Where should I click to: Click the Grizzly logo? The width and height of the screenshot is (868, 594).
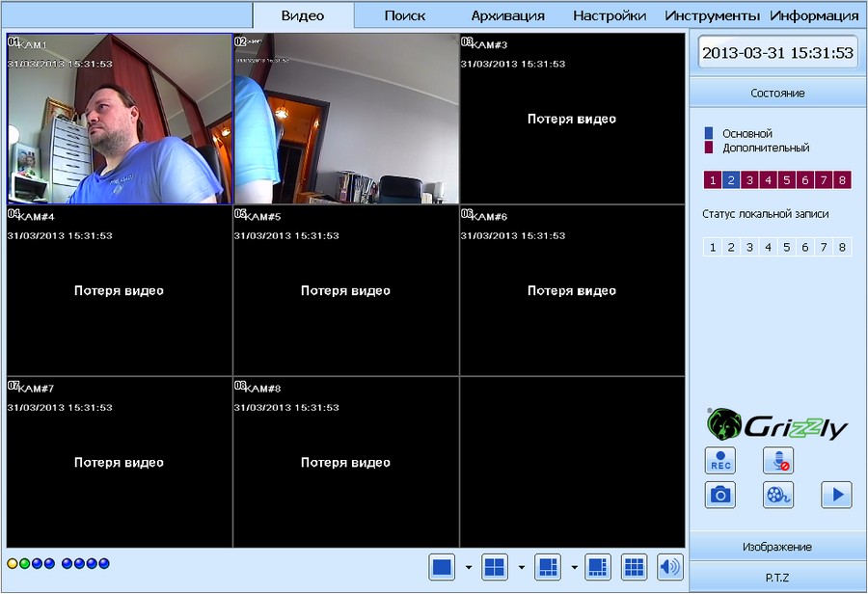pyautogui.click(x=776, y=425)
